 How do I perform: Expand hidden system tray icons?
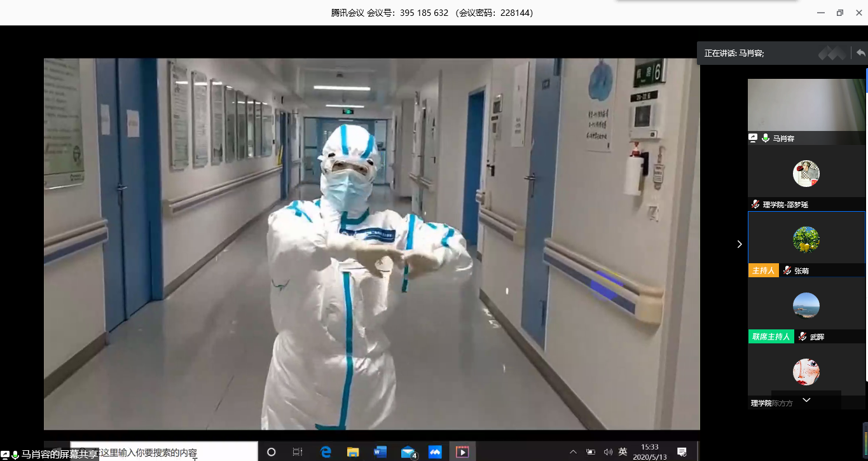point(573,452)
